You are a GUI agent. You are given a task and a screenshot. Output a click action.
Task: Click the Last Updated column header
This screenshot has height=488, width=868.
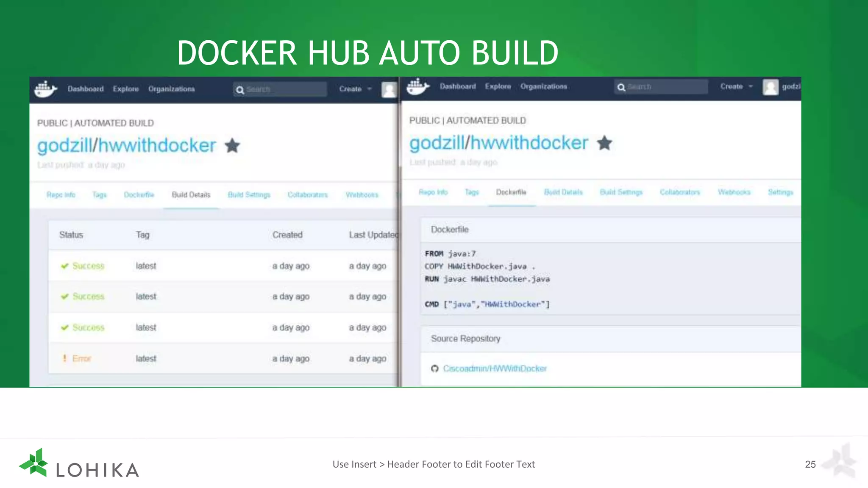[x=373, y=235]
